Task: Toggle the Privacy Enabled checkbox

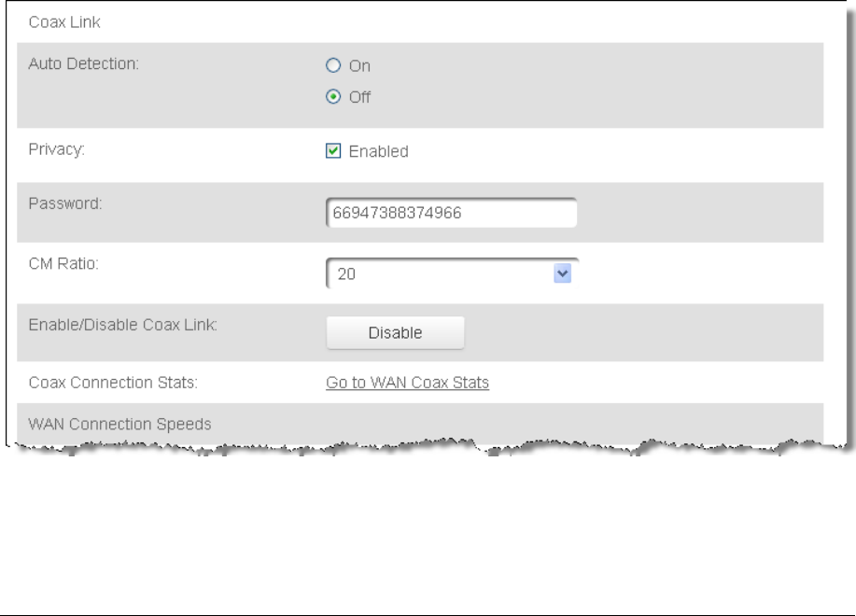Action: pos(333,150)
